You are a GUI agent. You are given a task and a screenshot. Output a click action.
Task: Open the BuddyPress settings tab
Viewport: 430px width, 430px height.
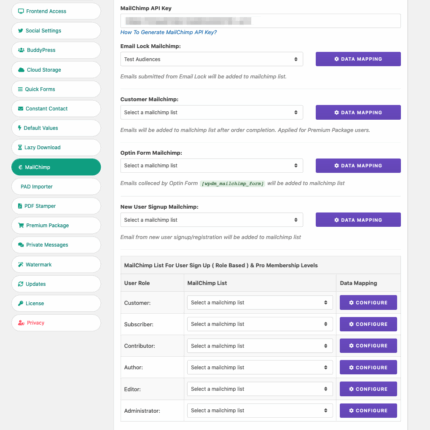coord(56,50)
